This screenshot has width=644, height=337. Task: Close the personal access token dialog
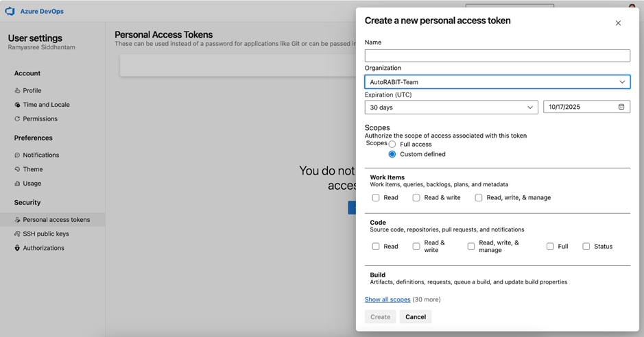[x=618, y=23]
